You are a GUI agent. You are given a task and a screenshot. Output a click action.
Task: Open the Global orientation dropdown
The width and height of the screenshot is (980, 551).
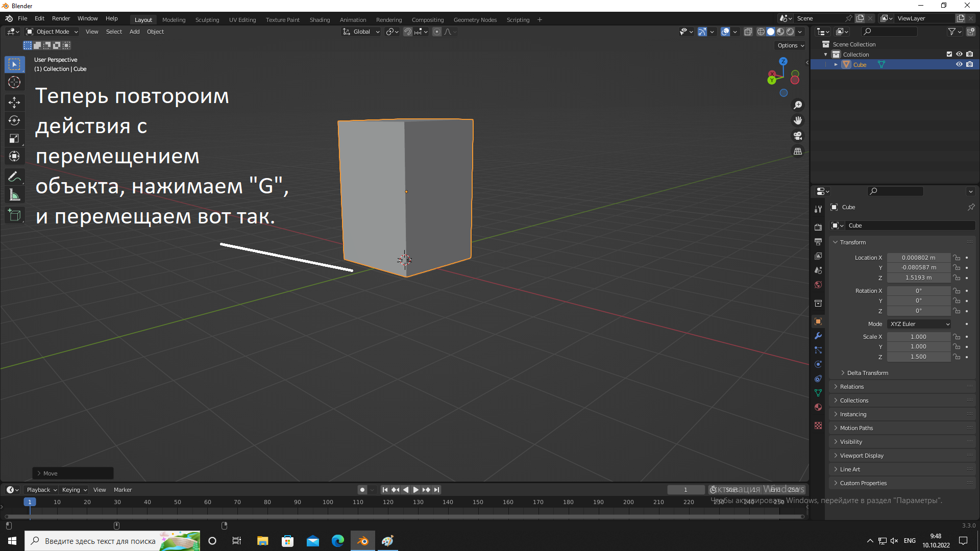[361, 32]
